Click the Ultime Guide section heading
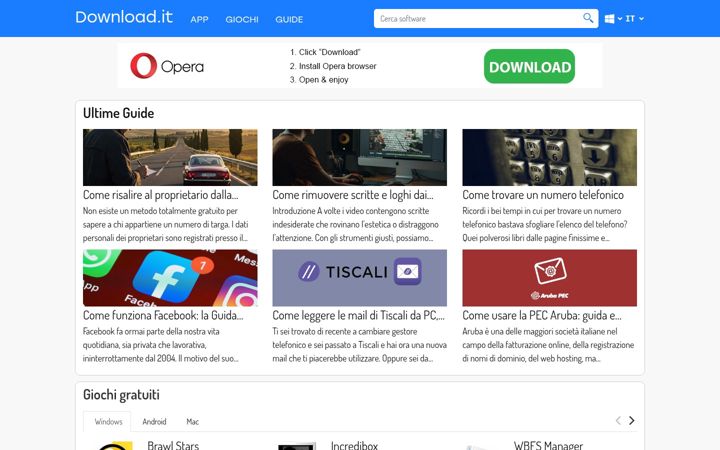 tap(118, 113)
